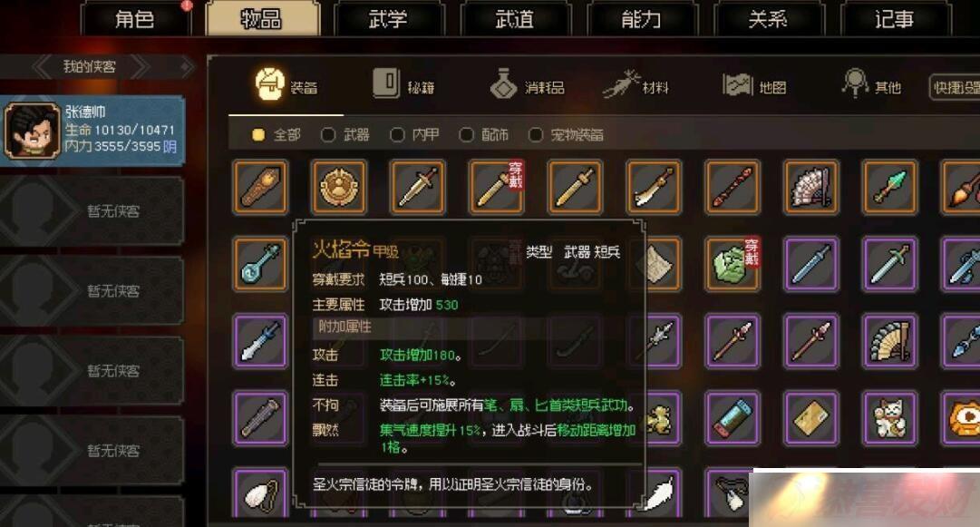
Task: Switch to the 武学 tab
Action: click(x=388, y=19)
